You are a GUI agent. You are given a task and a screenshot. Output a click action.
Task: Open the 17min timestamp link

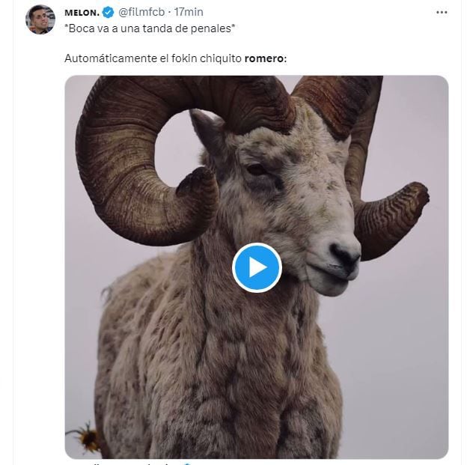click(189, 13)
